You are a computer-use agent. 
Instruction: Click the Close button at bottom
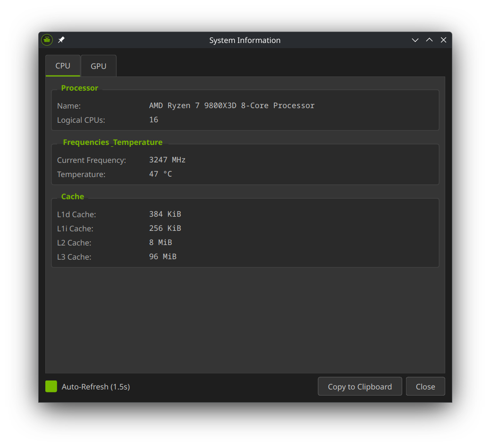[x=425, y=387]
